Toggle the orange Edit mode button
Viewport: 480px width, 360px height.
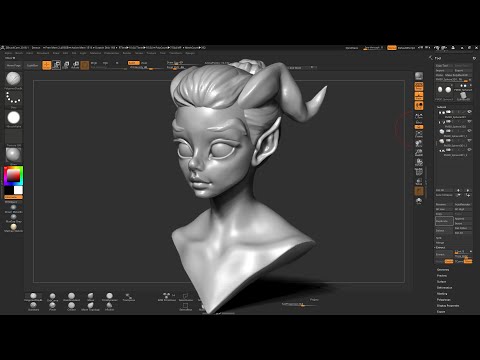point(47,65)
